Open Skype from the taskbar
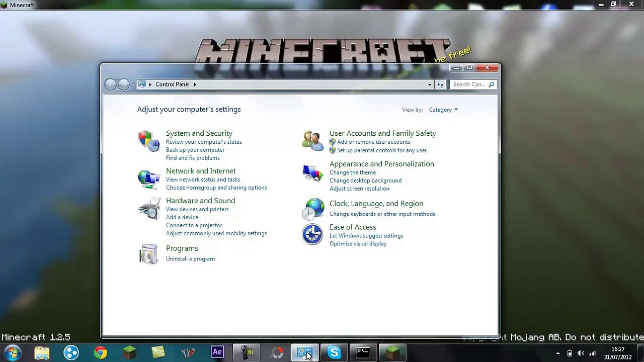Image resolution: width=644 pixels, height=362 pixels. coord(334,352)
